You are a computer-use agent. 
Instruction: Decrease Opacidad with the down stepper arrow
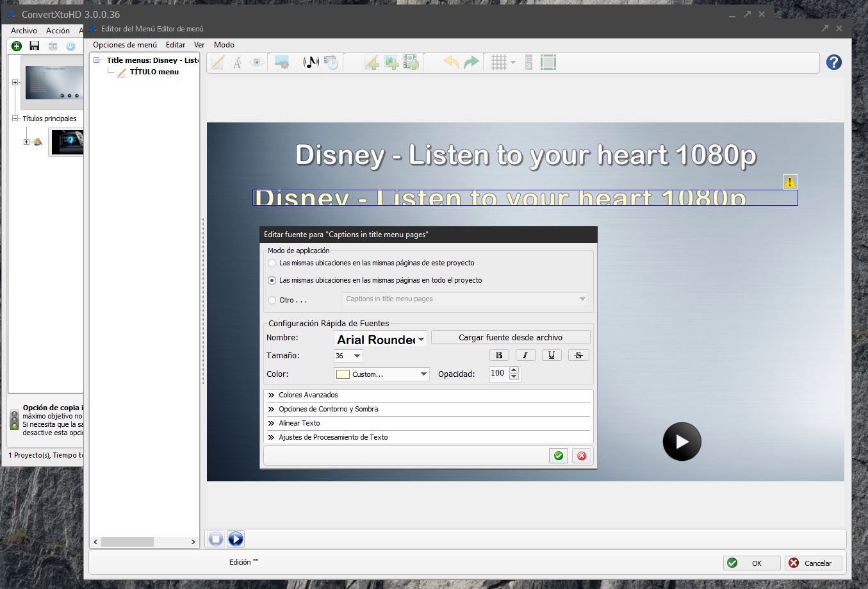click(x=514, y=377)
